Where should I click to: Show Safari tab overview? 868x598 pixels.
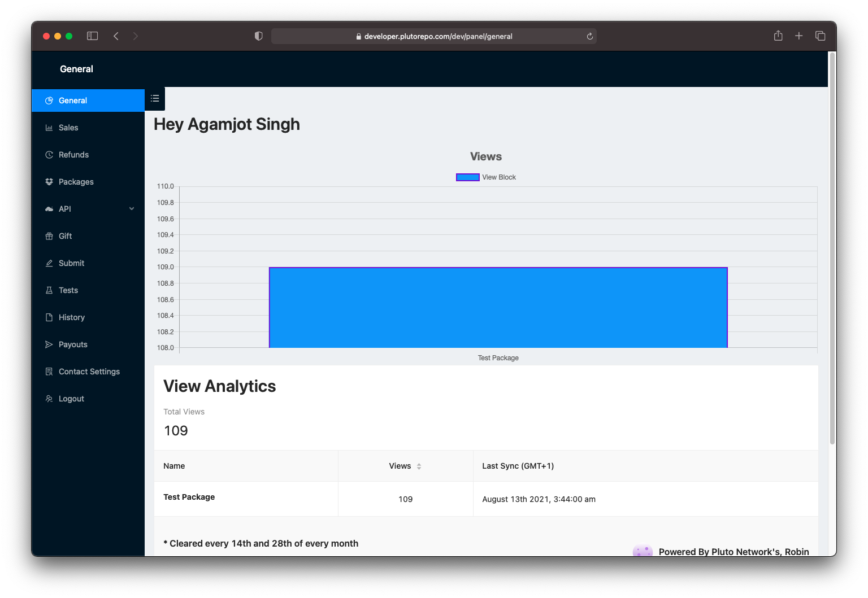[x=821, y=36]
